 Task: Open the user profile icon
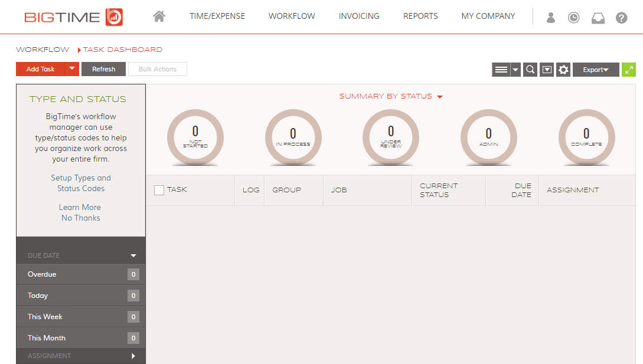551,18
